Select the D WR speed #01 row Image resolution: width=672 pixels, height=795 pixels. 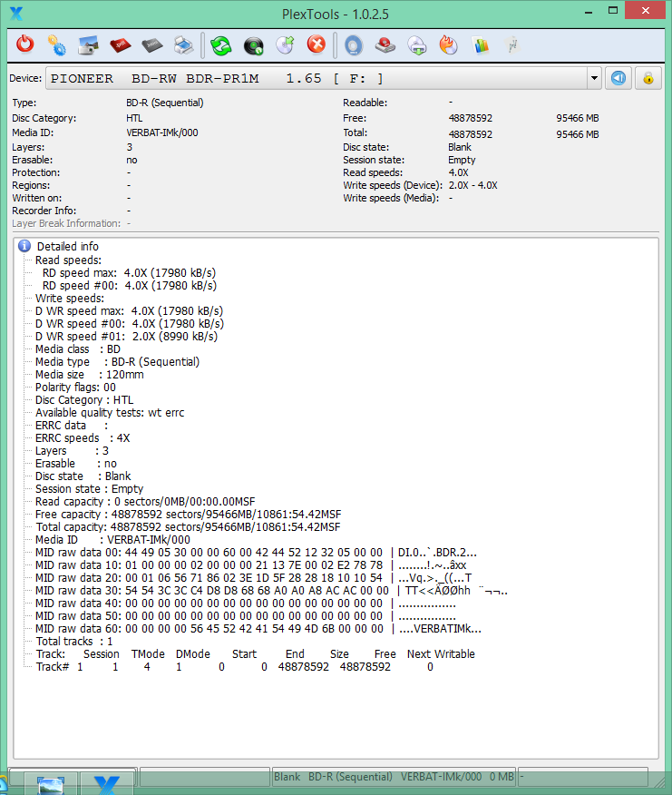pos(126,336)
